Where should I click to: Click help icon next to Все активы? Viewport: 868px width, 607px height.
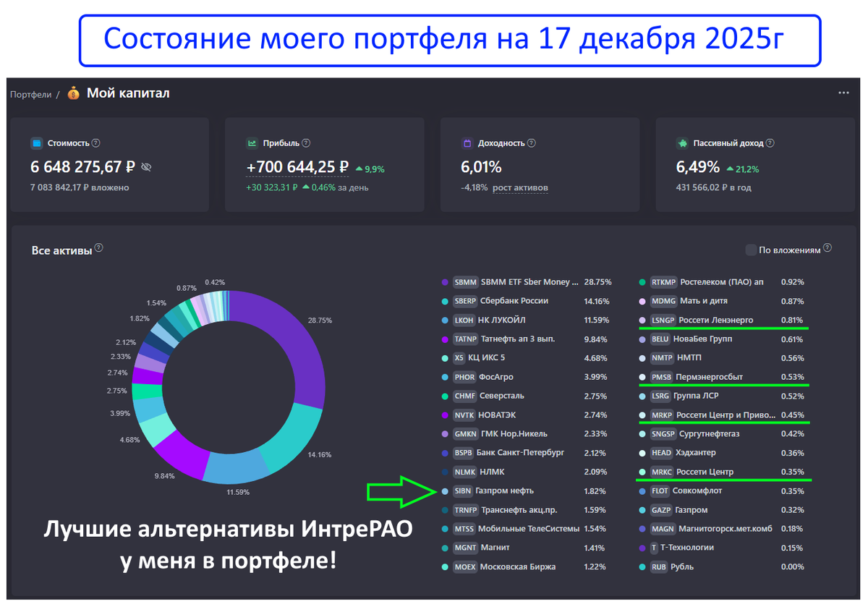point(99,248)
